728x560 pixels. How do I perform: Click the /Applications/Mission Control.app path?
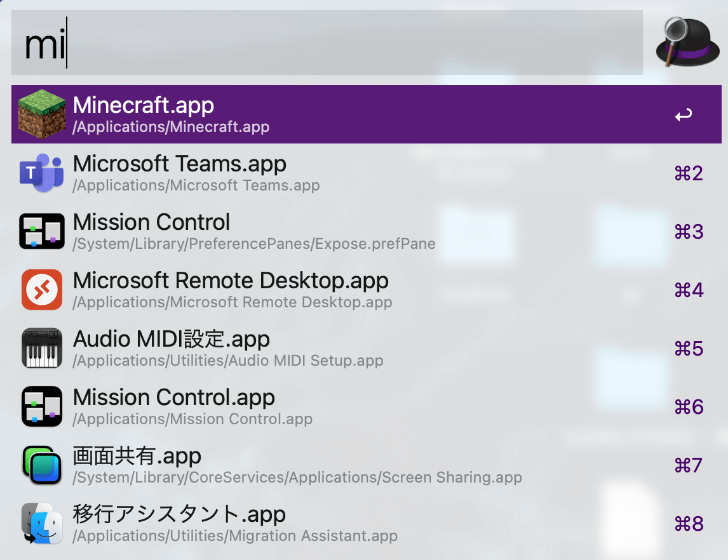[x=192, y=420]
